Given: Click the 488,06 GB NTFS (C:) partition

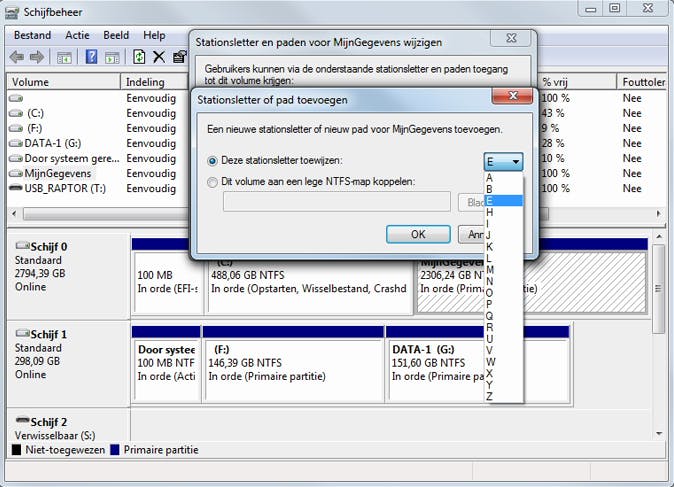Looking at the screenshot, I should [x=309, y=282].
